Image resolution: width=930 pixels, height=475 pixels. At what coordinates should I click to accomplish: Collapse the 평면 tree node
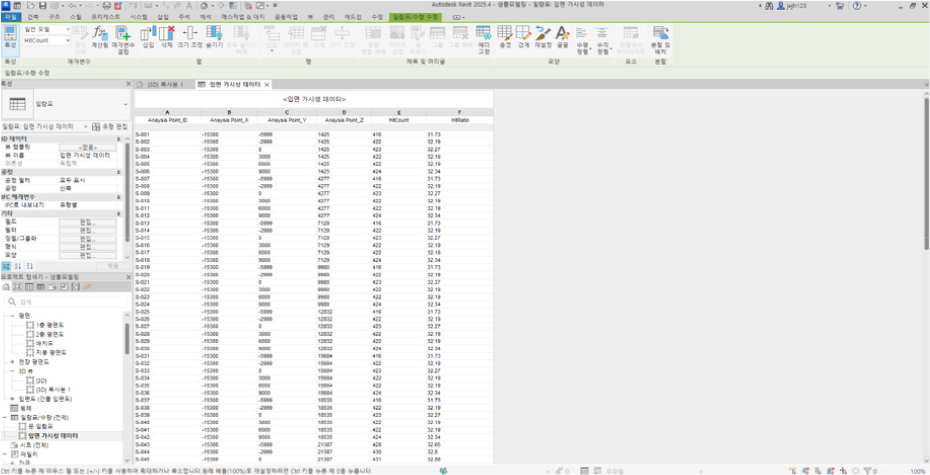coord(13,315)
